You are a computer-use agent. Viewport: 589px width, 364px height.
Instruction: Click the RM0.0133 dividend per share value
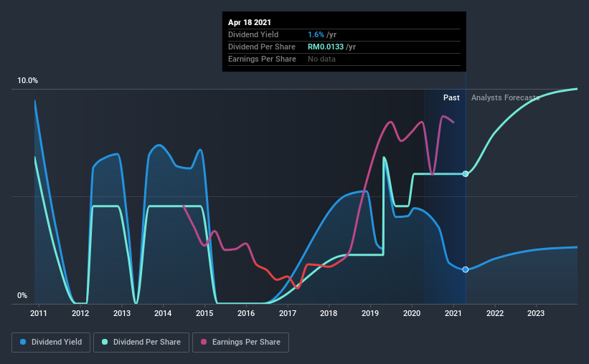(326, 47)
